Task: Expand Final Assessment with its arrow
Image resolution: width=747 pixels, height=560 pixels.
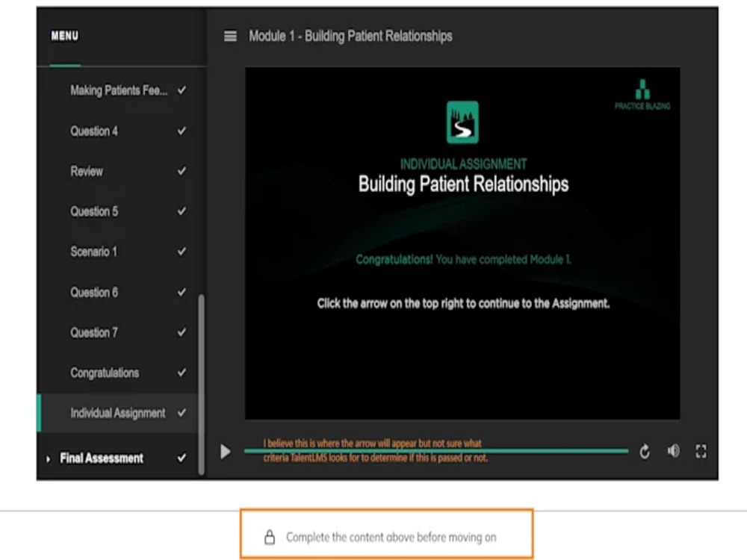Action: click(48, 459)
